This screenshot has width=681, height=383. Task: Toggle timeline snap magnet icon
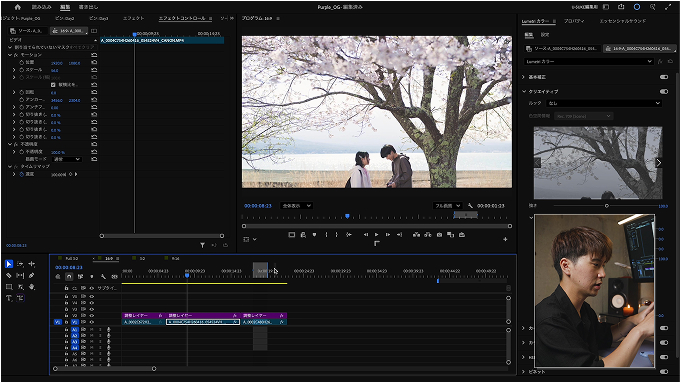[x=69, y=277]
